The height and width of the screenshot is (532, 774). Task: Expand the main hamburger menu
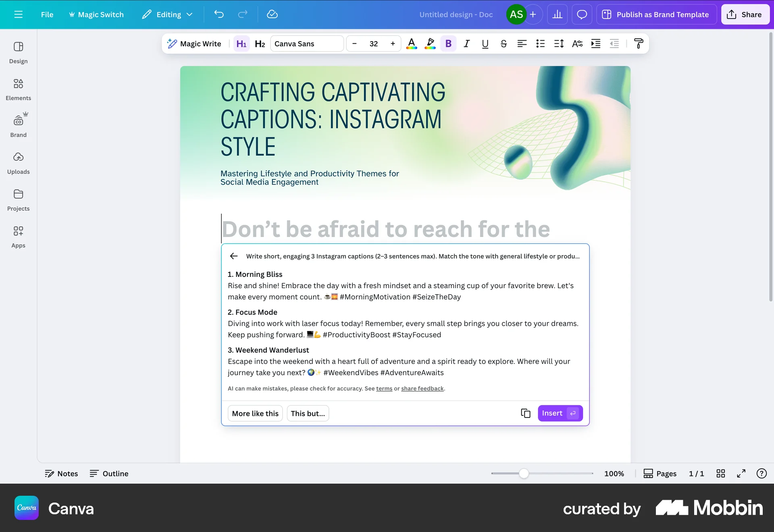pyautogui.click(x=19, y=14)
